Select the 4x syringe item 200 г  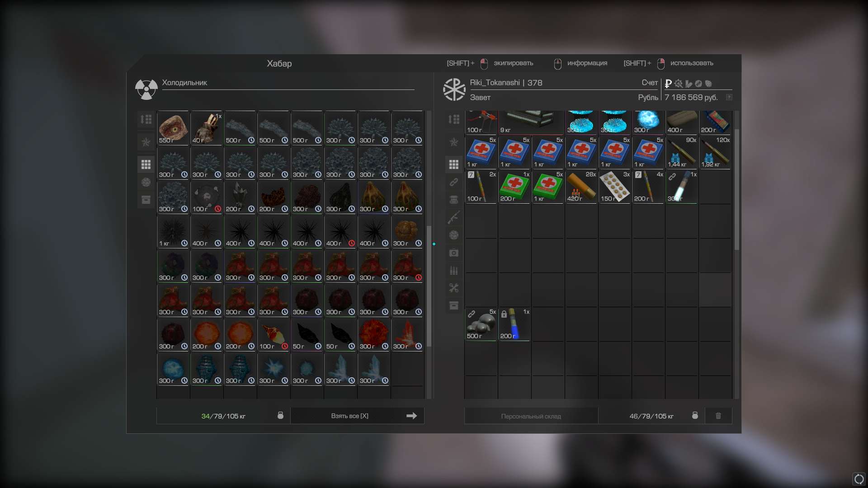(x=648, y=187)
